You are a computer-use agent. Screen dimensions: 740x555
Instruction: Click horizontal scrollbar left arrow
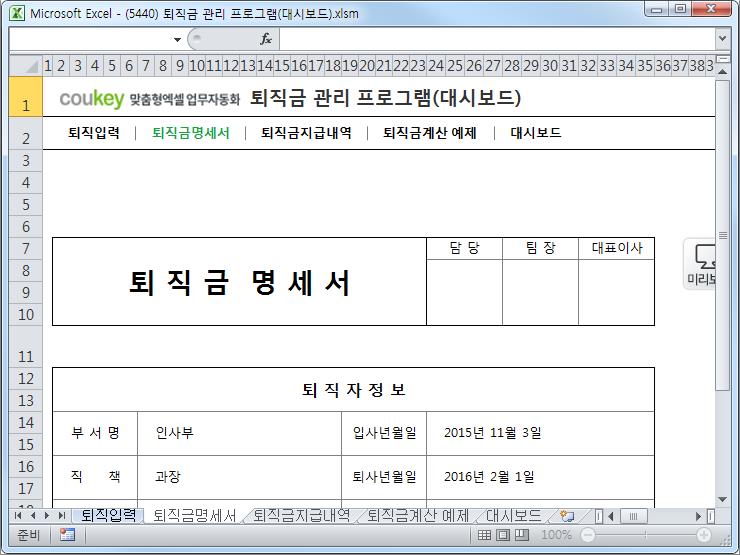tap(611, 516)
